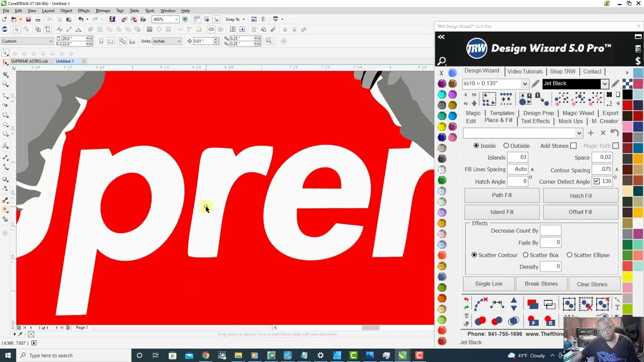Screen dimensions: 644x362
Task: Switch to the Video Tutorials tab
Action: (x=525, y=71)
